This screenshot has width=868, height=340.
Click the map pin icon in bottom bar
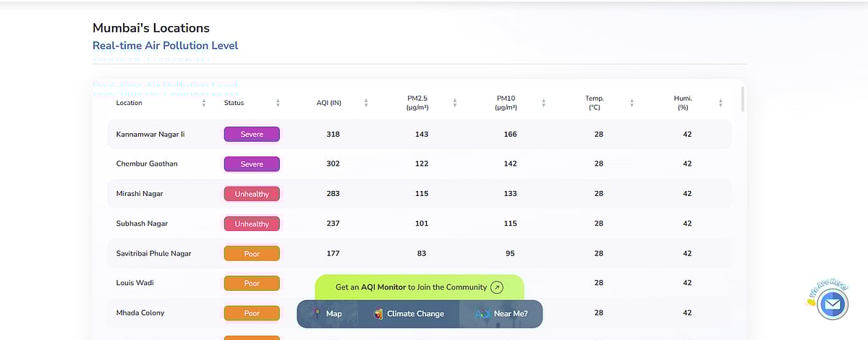tap(315, 314)
